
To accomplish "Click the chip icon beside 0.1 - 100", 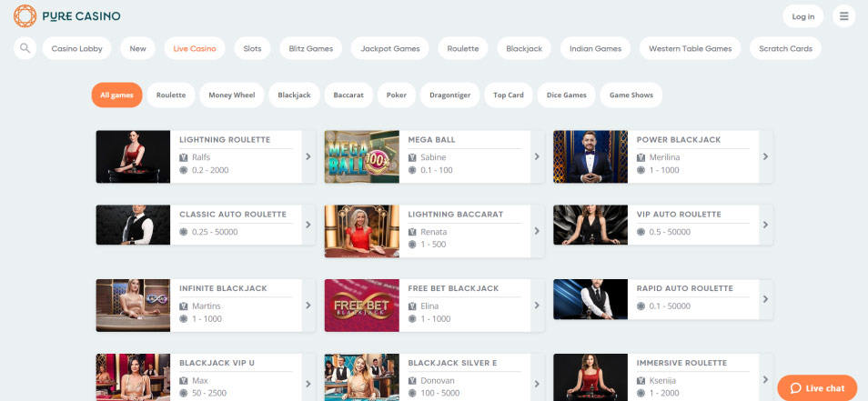I will [412, 170].
